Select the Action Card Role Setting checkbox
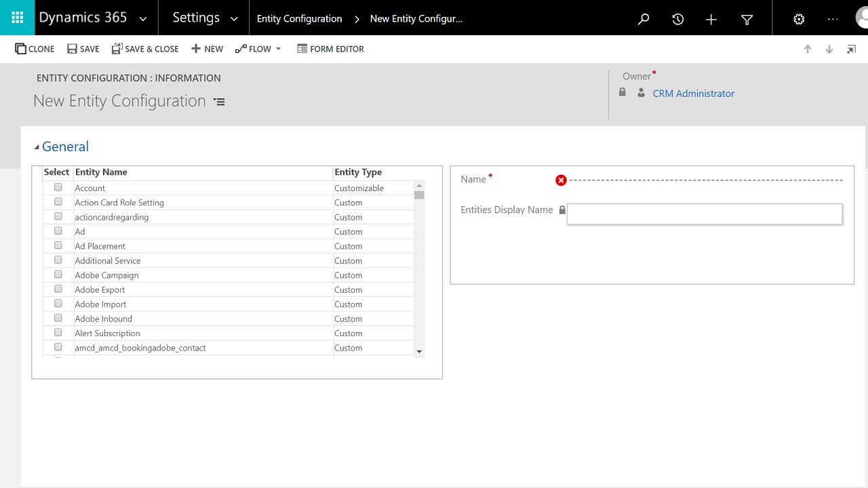Screen dimensions: 868x488 pyautogui.click(x=58, y=202)
